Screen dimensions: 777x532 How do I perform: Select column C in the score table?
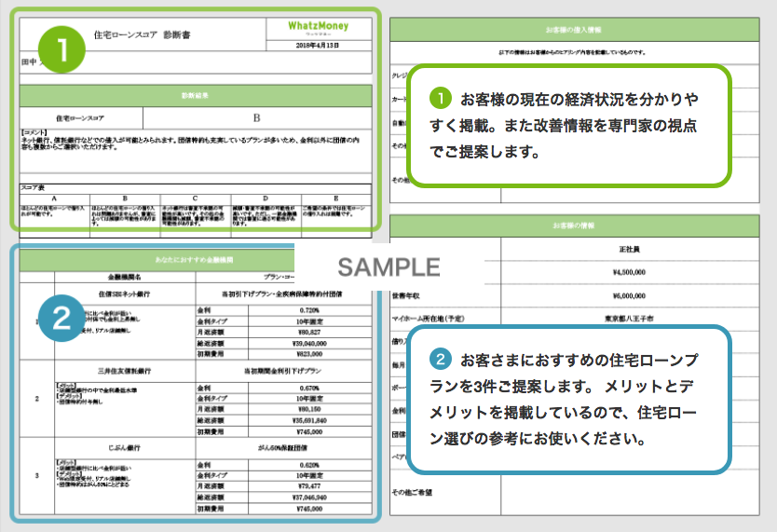[x=196, y=198]
